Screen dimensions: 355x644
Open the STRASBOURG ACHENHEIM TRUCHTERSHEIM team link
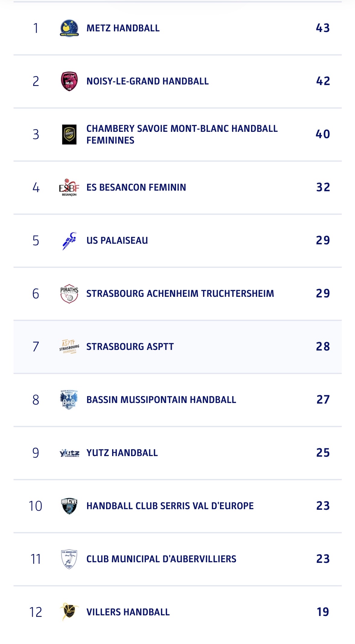(180, 293)
